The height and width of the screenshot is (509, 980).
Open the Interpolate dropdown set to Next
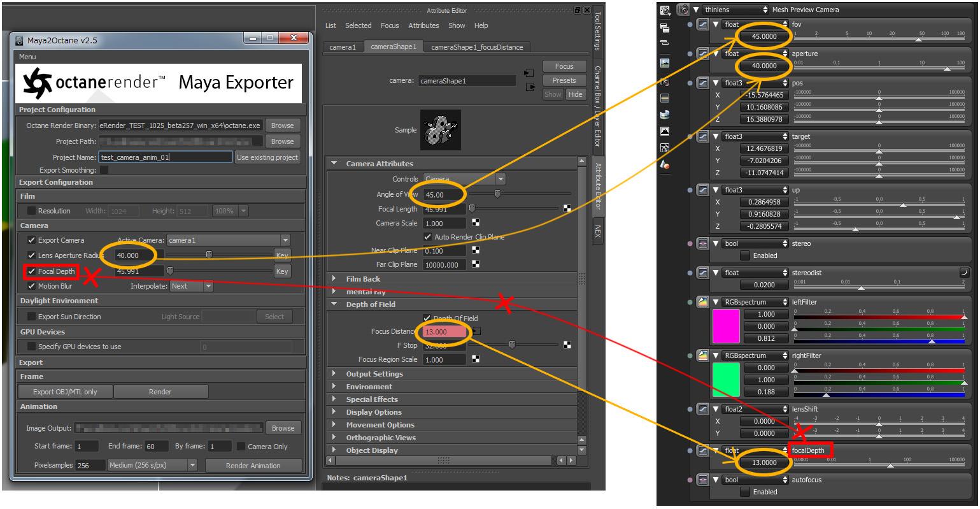tap(191, 286)
